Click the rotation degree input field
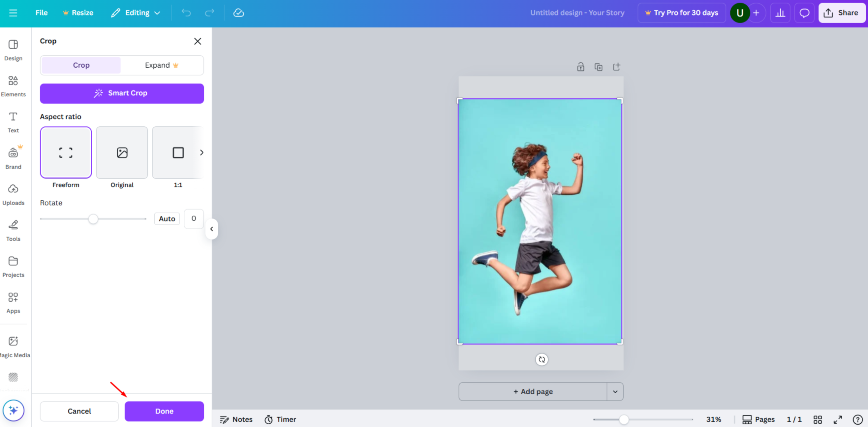The image size is (868, 427). click(193, 218)
